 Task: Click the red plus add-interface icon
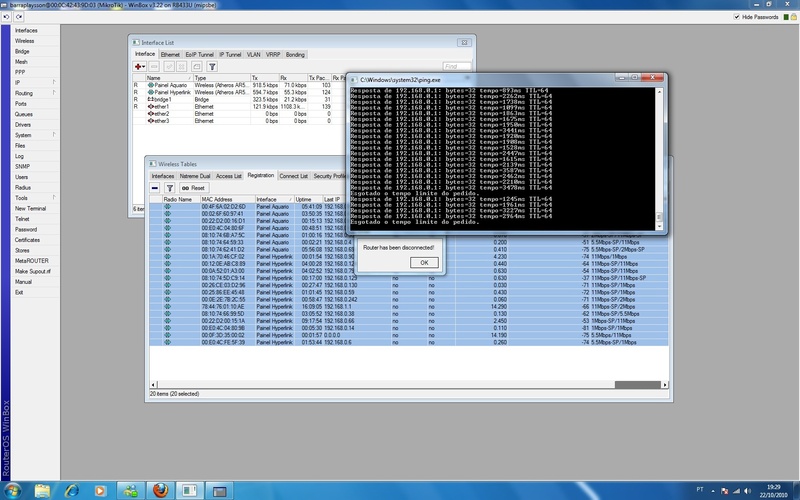point(140,66)
